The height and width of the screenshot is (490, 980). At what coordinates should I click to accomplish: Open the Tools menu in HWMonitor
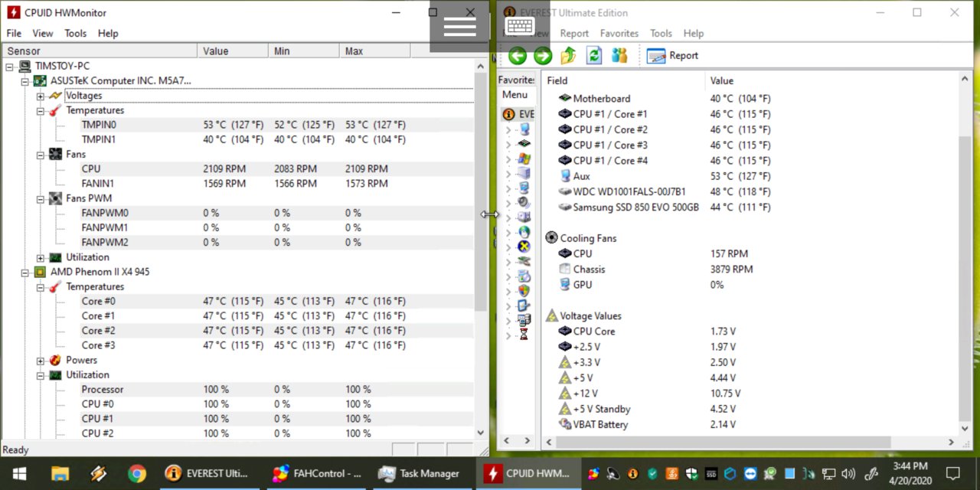75,33
